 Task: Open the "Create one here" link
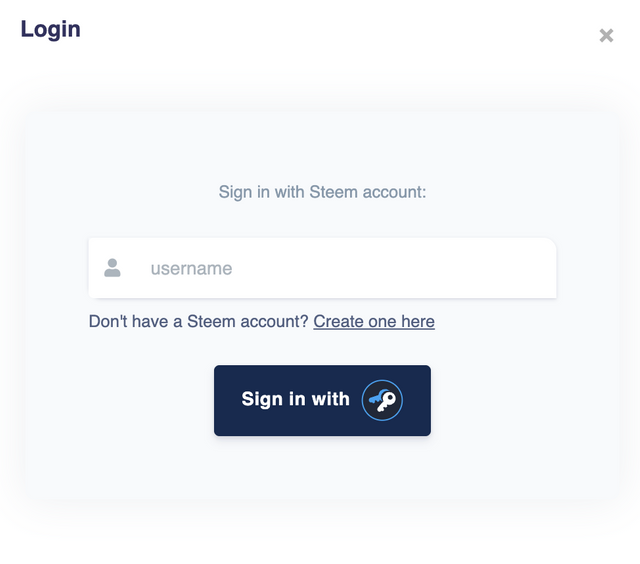(x=374, y=321)
